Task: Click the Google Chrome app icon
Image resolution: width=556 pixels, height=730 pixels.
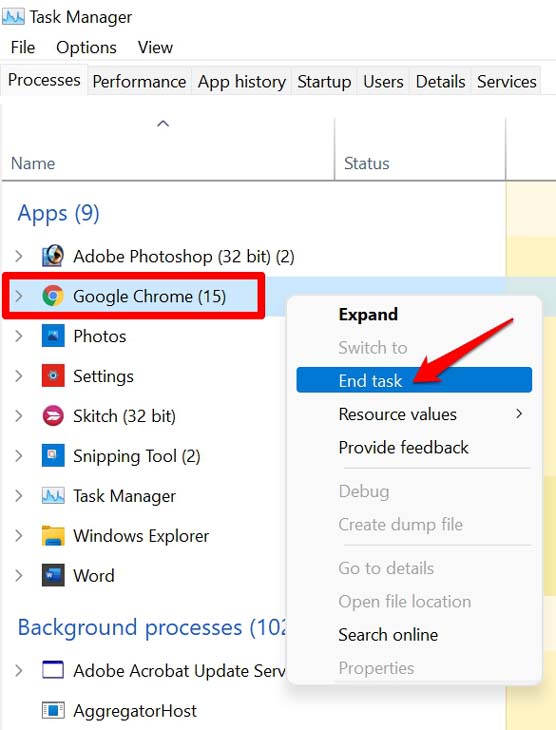Action: coord(53,296)
